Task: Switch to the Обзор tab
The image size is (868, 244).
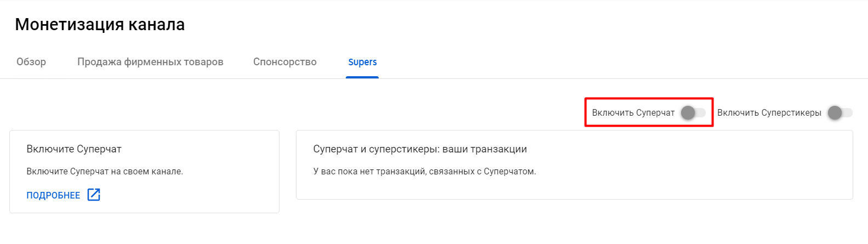Action: (31, 62)
